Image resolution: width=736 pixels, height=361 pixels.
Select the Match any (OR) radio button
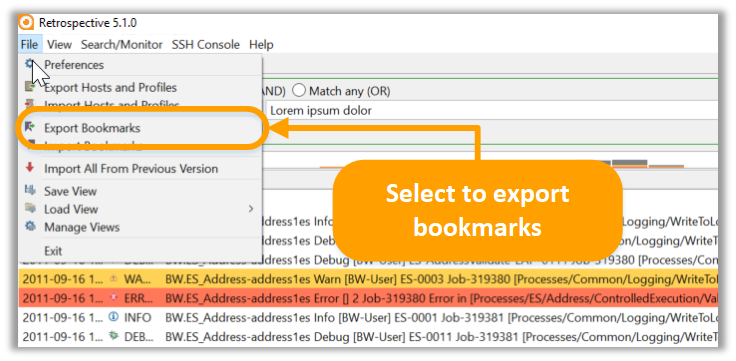click(x=299, y=91)
